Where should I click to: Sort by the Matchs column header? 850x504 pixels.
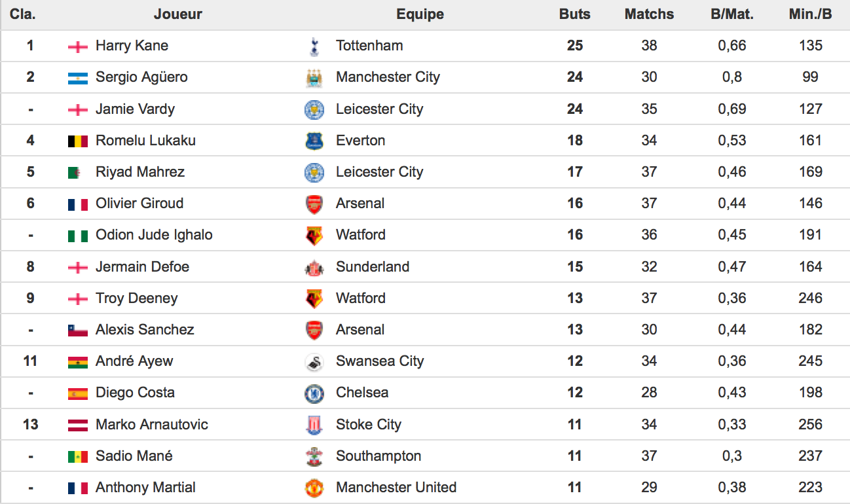pos(649,14)
